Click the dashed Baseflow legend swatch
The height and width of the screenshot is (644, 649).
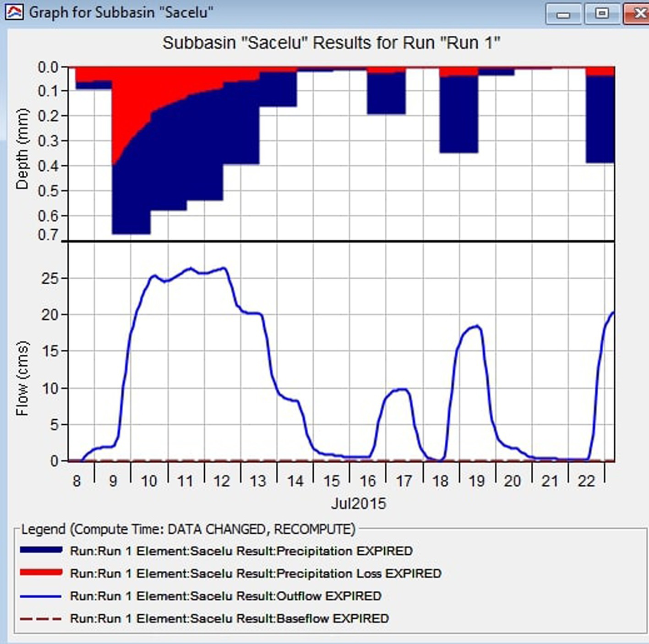pyautogui.click(x=41, y=619)
